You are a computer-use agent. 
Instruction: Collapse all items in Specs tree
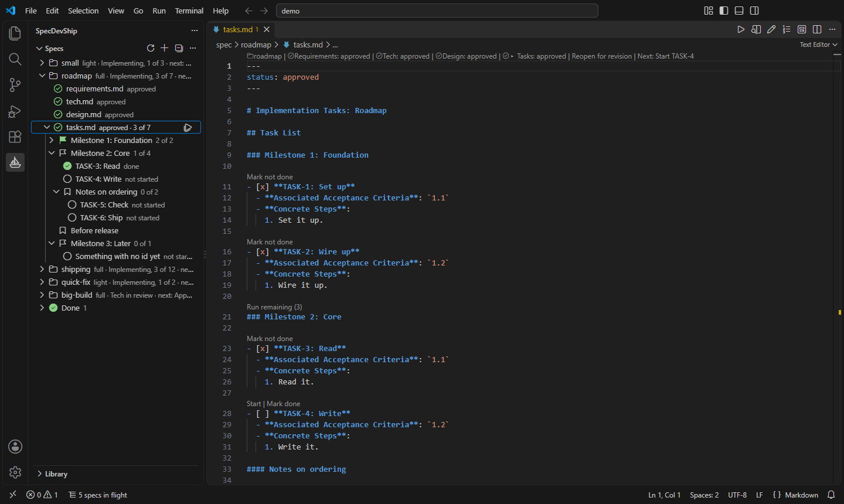(179, 48)
